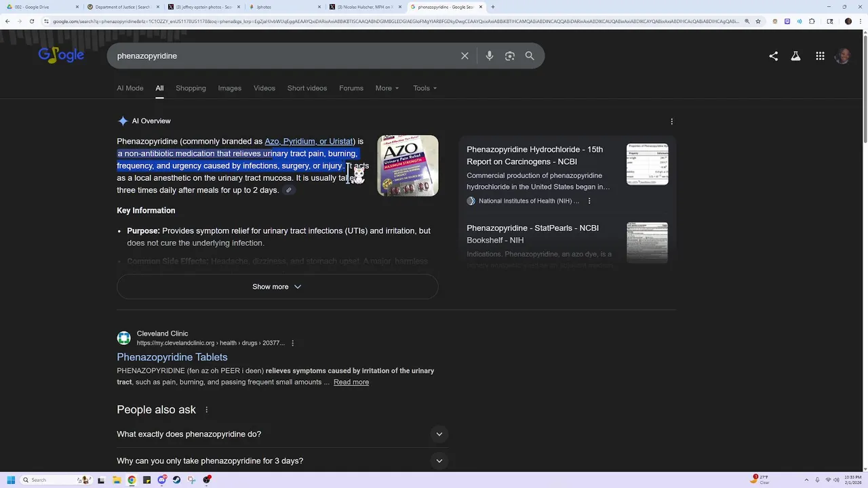868x488 pixels.
Task: Open Phenazopyridine StatPearls NCBI card
Action: coord(533,234)
